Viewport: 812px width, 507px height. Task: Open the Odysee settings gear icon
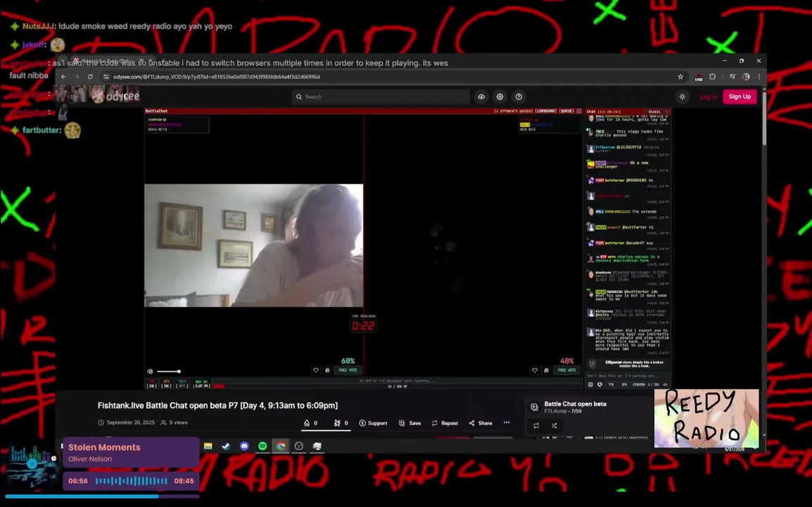pos(500,97)
